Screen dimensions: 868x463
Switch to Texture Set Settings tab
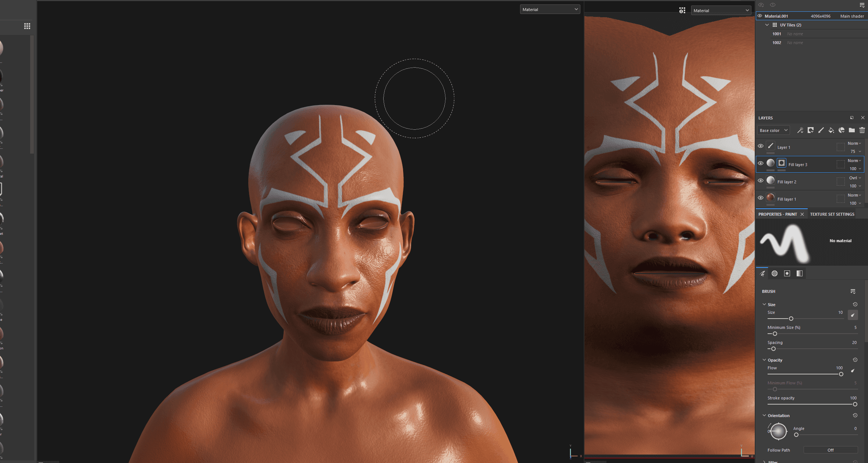tap(832, 214)
